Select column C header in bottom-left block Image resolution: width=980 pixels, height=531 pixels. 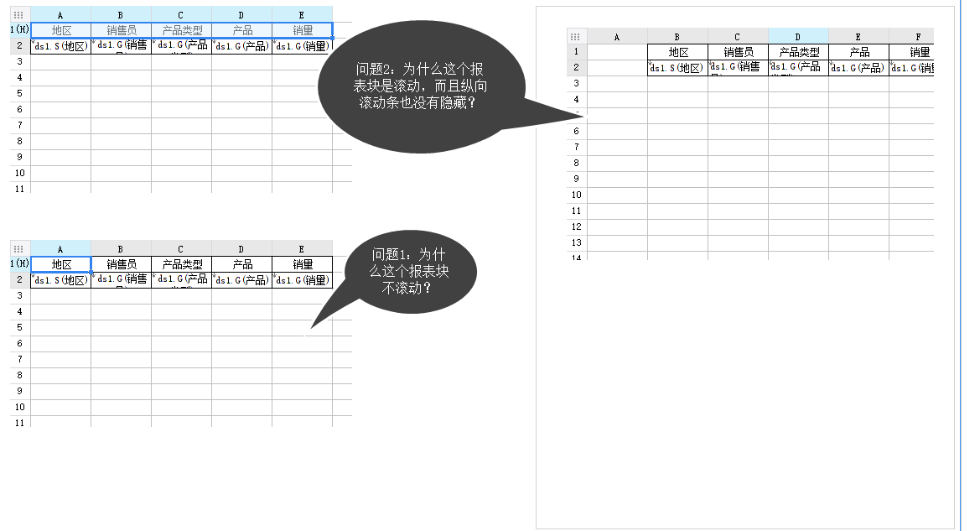pos(181,249)
